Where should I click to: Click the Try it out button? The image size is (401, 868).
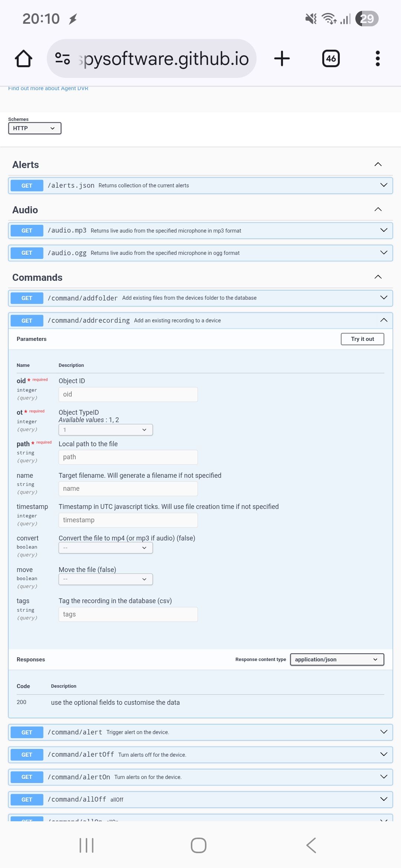(362, 339)
